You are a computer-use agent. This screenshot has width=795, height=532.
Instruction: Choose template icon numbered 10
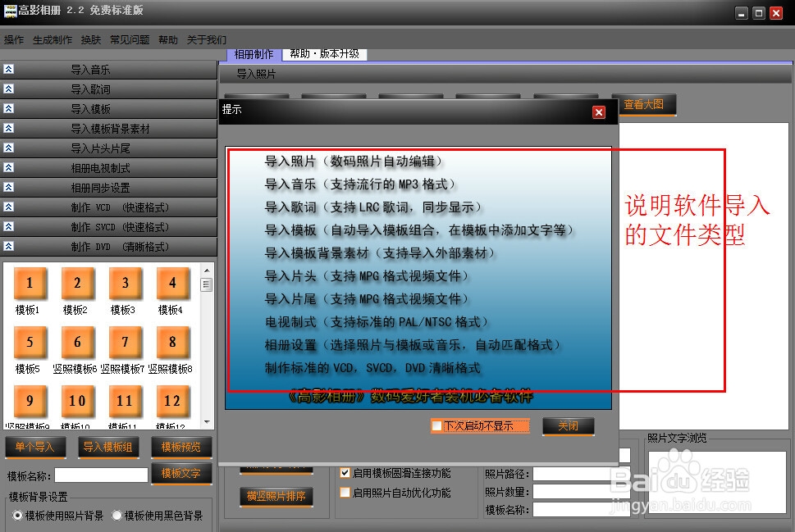pyautogui.click(x=76, y=401)
